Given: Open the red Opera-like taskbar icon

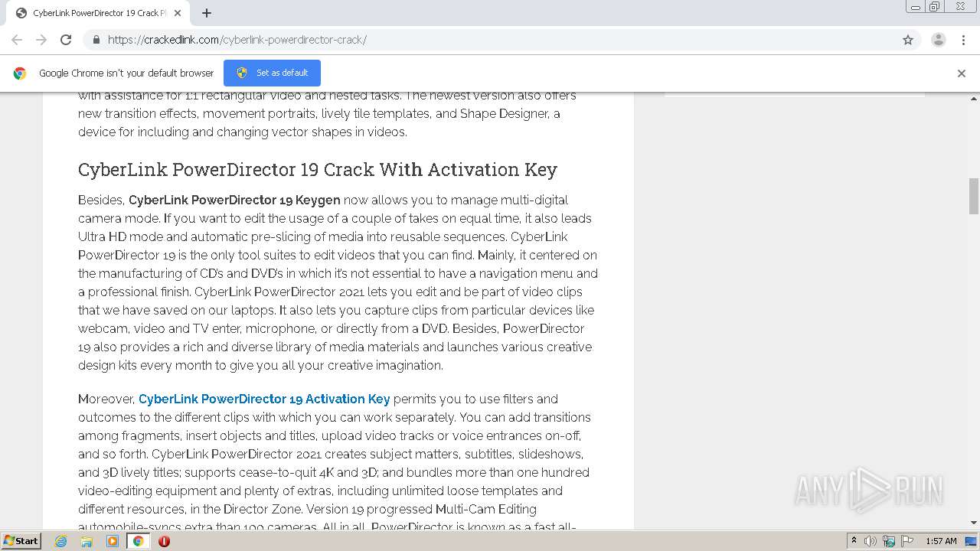Looking at the screenshot, I should click(164, 541).
